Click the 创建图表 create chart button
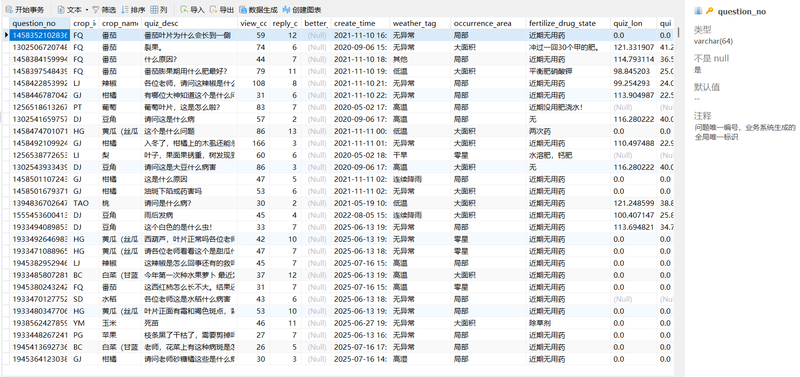This screenshot has width=800, height=377. pyautogui.click(x=302, y=10)
